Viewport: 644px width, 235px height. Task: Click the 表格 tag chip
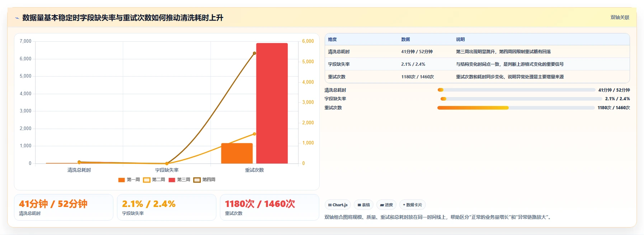coord(363,205)
